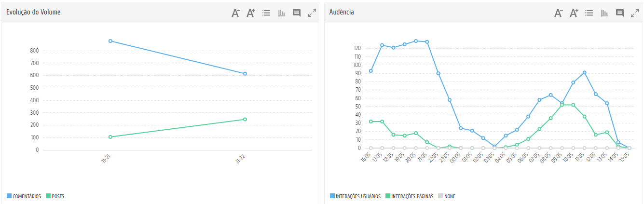Increase font size in Audência panel
Image resolution: width=644 pixels, height=204 pixels.
(574, 13)
